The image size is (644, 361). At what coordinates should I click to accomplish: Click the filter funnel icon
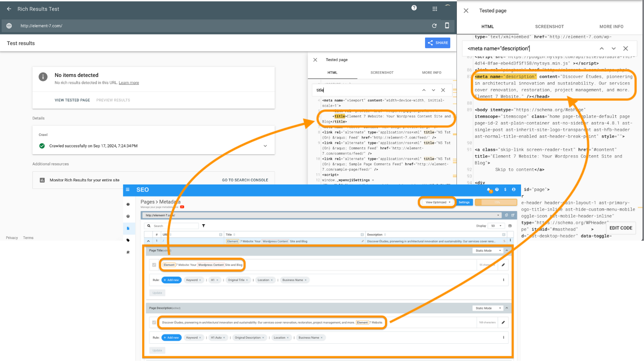[203, 226]
